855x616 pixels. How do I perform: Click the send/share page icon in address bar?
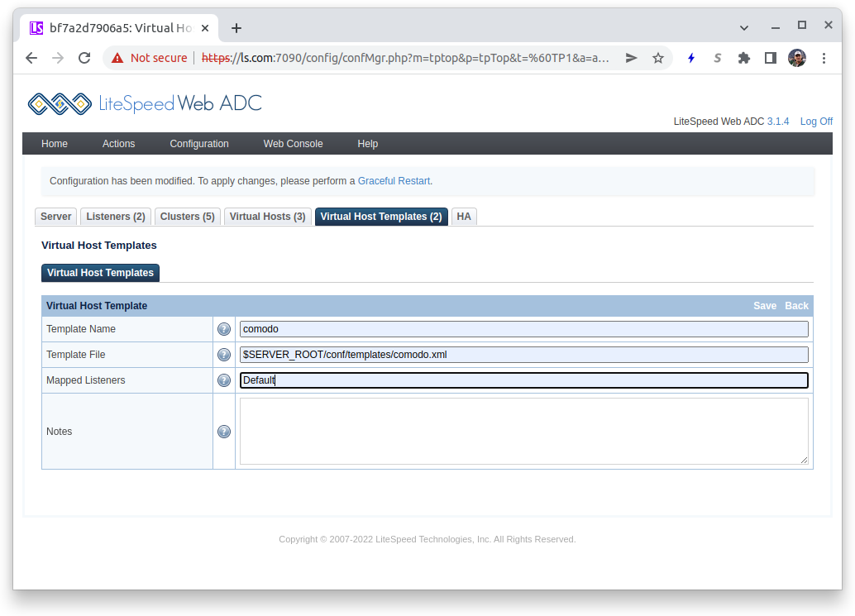632,58
